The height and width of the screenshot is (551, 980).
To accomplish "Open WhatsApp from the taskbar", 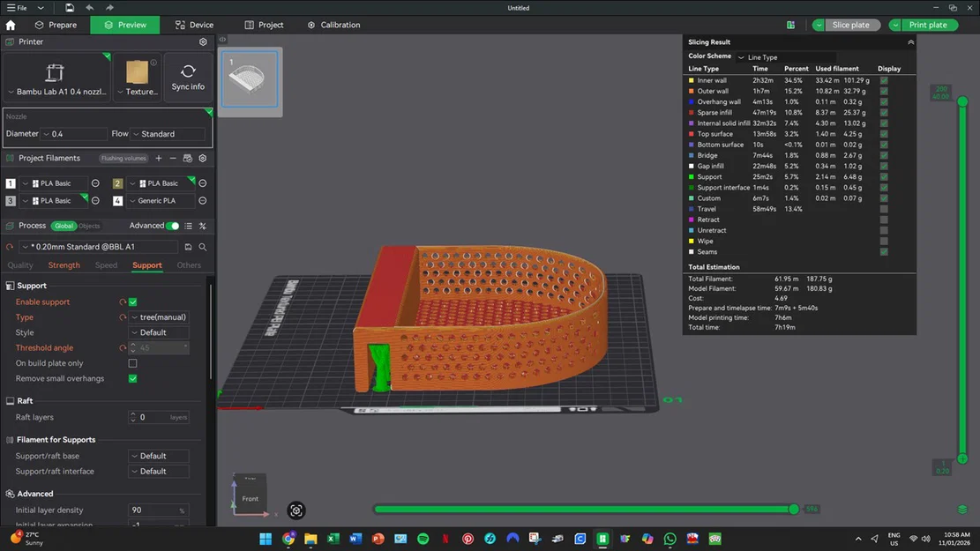I will click(x=670, y=539).
